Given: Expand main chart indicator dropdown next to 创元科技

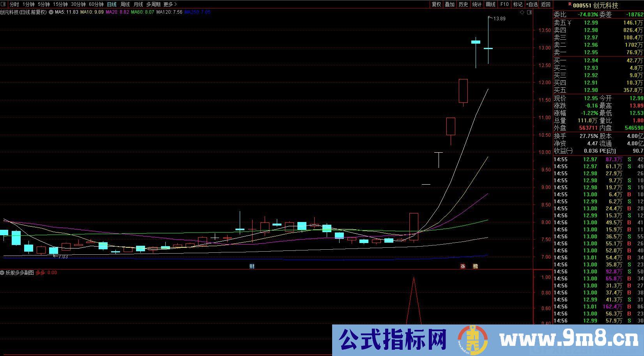Looking at the screenshot, I should click(51, 12).
